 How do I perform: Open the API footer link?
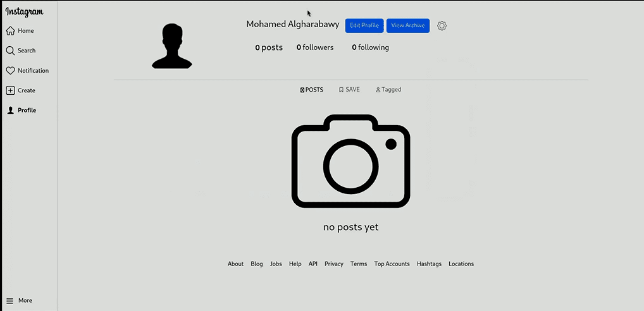(x=313, y=264)
